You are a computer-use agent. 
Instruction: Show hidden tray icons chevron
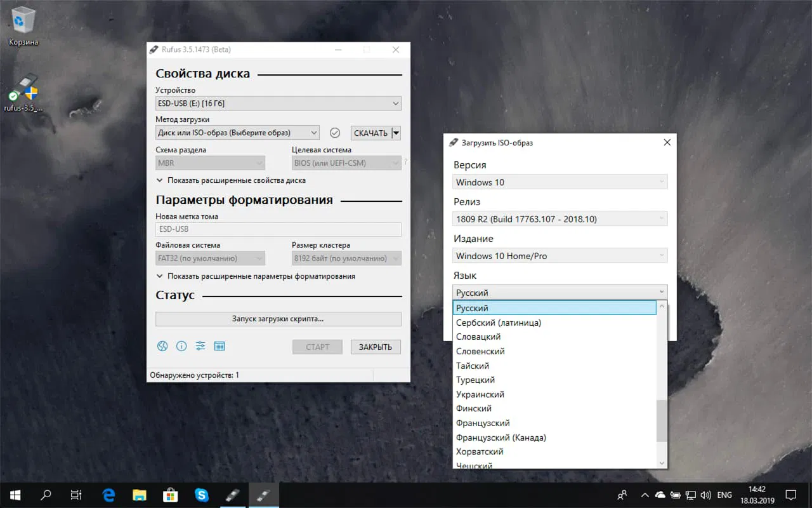645,495
